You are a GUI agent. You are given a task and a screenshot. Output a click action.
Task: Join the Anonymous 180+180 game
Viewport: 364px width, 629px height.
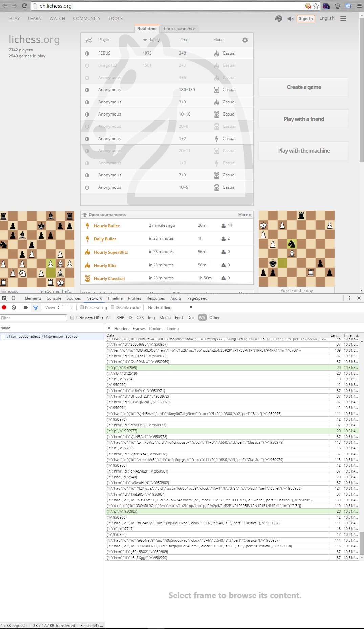coord(167,90)
